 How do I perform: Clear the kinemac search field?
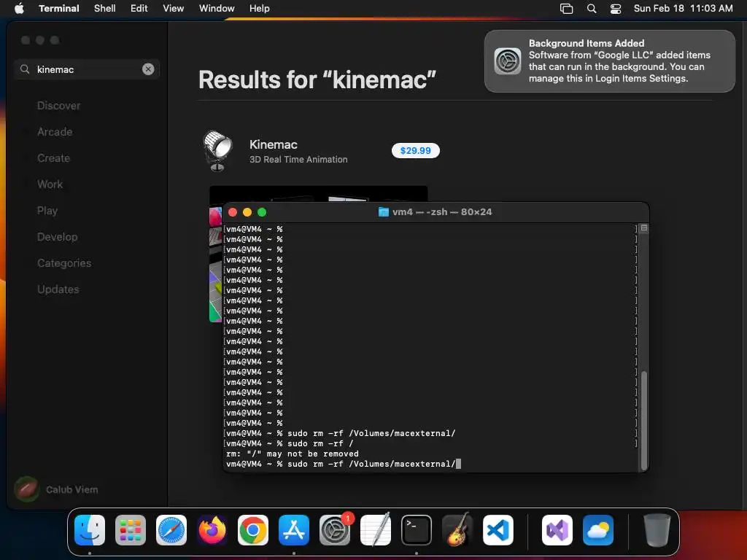(x=148, y=69)
